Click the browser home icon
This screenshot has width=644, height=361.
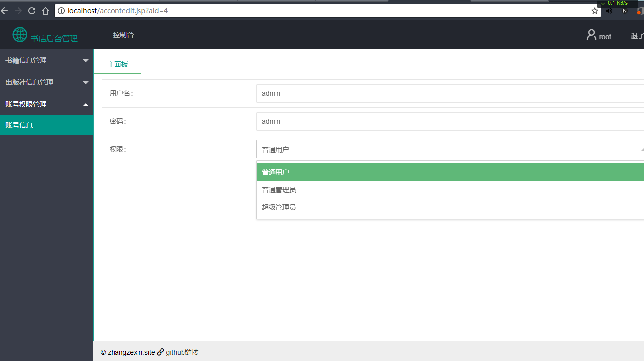(x=45, y=10)
